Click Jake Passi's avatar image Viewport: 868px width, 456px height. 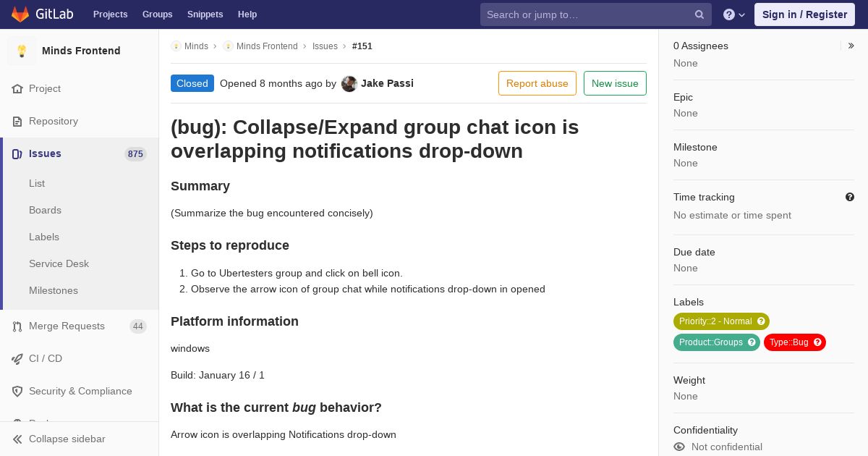pyautogui.click(x=349, y=83)
